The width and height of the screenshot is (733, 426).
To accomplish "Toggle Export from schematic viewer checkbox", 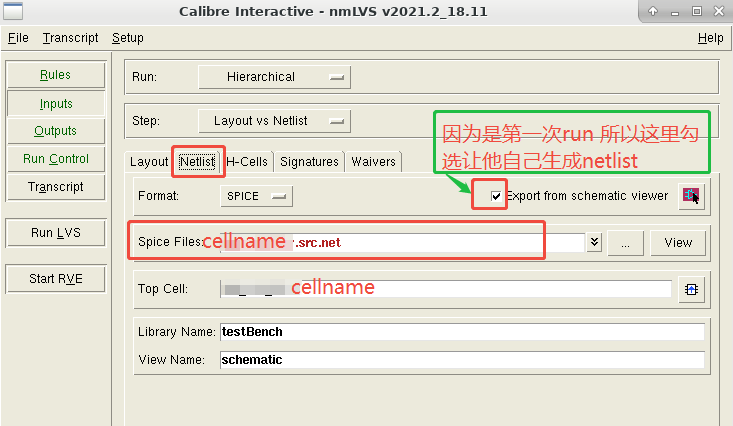I will 496,196.
